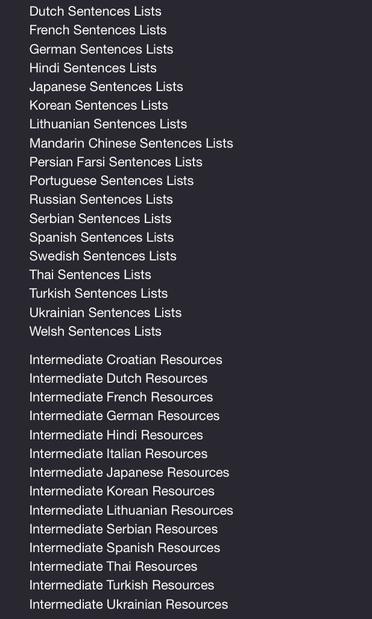Click Intermediate Japanese Resources link
This screenshot has height=619, width=372.
(129, 473)
